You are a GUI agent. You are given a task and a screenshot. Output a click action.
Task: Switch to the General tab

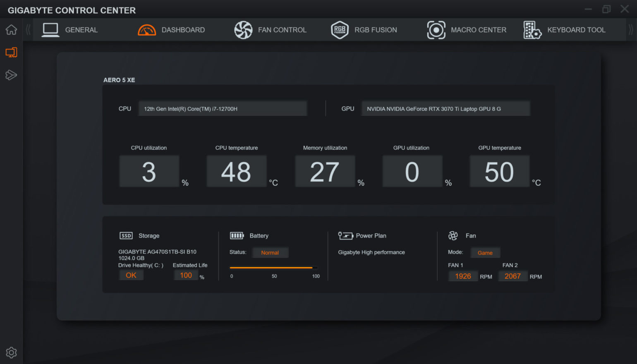tap(81, 30)
